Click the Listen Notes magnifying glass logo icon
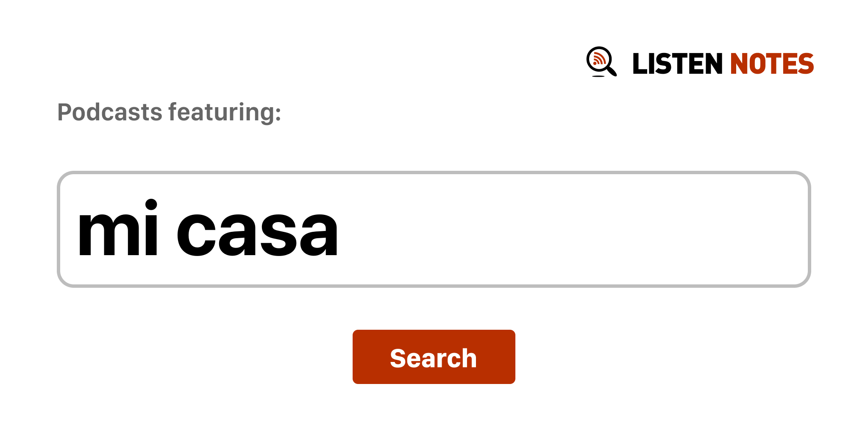This screenshot has width=868, height=434. point(601,61)
